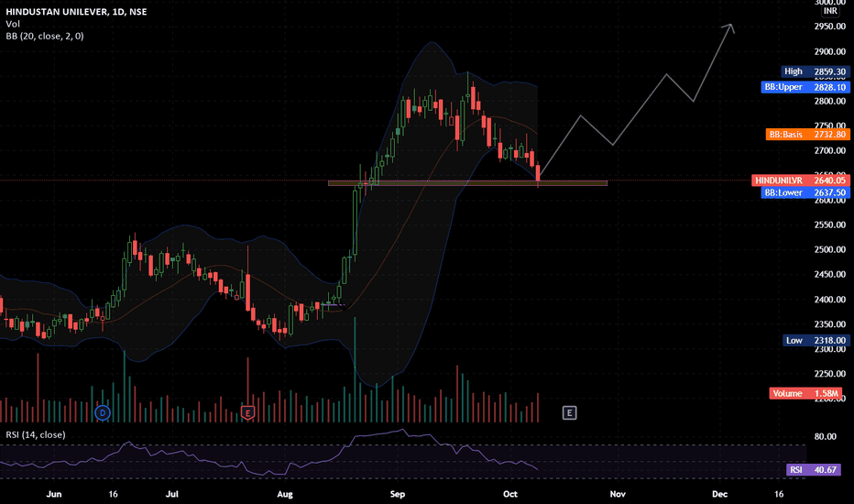Viewport: 854px width, 504px height.
Task: Click the HINDUSTAN UNILEVER symbol title
Action: point(76,11)
